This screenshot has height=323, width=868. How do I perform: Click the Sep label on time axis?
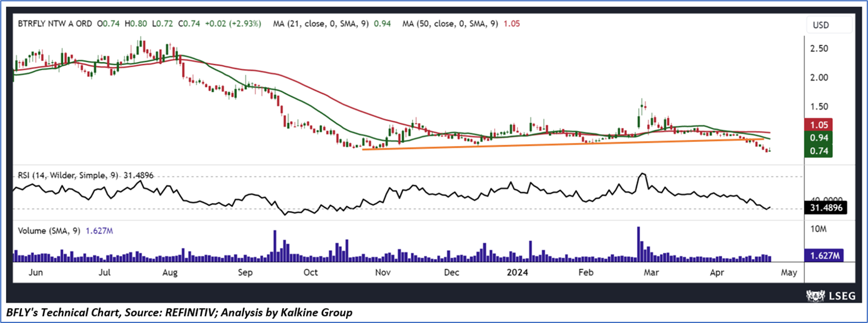coord(246,272)
